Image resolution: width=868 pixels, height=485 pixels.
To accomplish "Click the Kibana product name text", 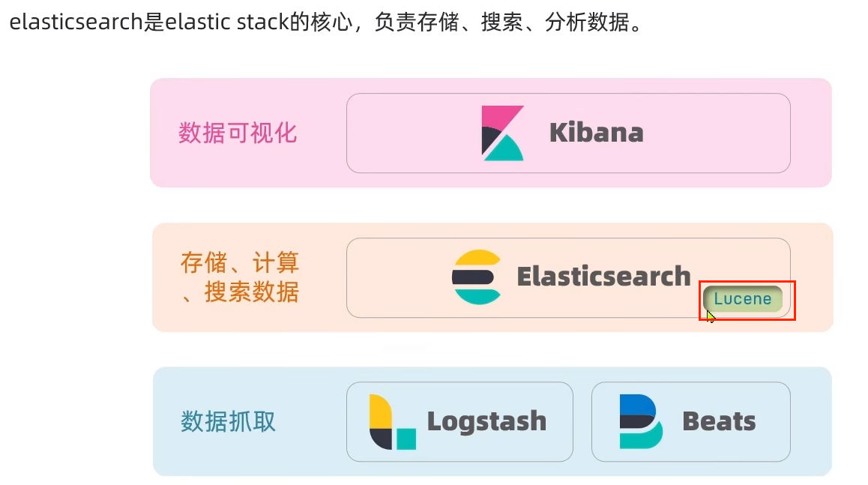I will click(x=596, y=133).
